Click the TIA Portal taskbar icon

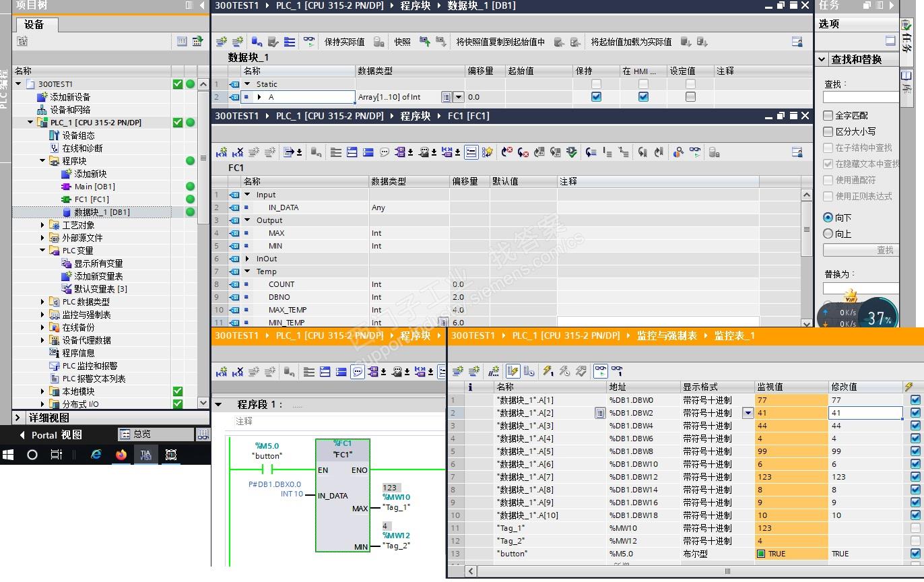145,455
